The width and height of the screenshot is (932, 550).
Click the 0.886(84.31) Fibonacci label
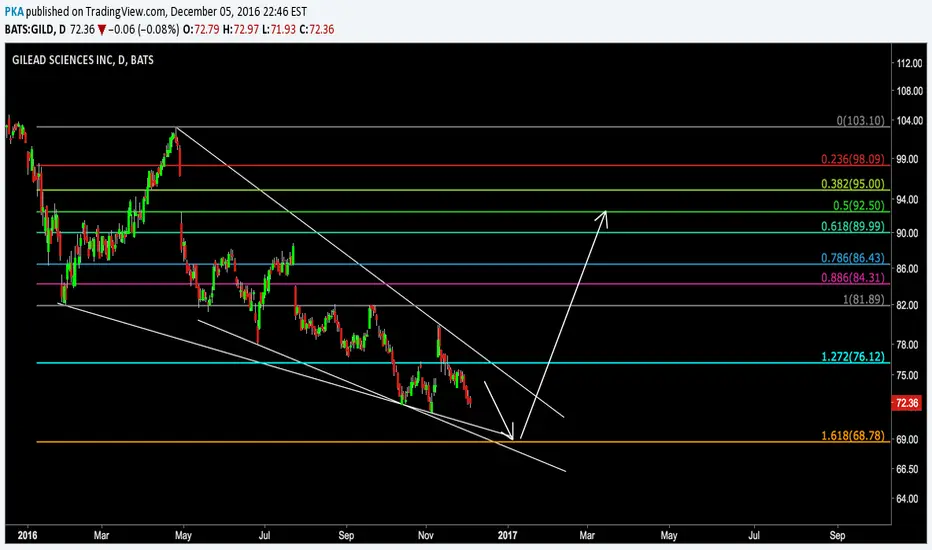(x=852, y=277)
